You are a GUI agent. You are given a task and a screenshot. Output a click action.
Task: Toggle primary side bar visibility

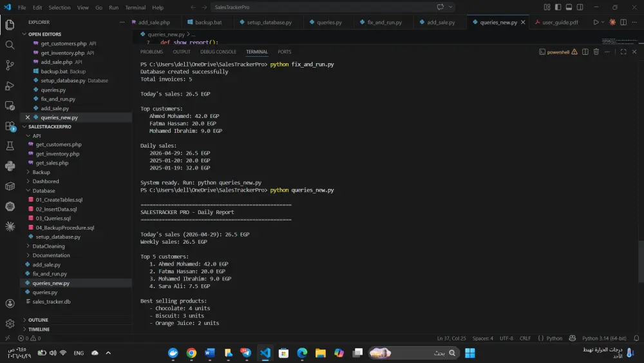pos(558,7)
